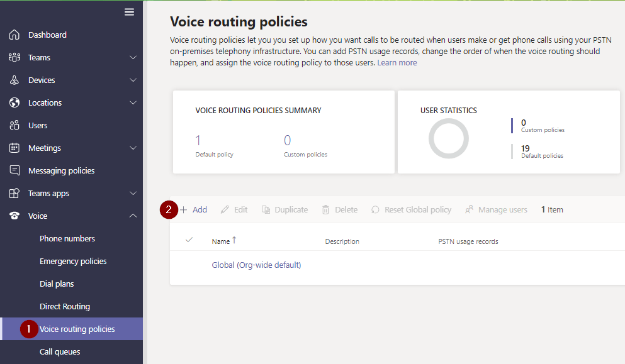The height and width of the screenshot is (364, 625).
Task: Click the Voice phone icon
Action: 14,216
